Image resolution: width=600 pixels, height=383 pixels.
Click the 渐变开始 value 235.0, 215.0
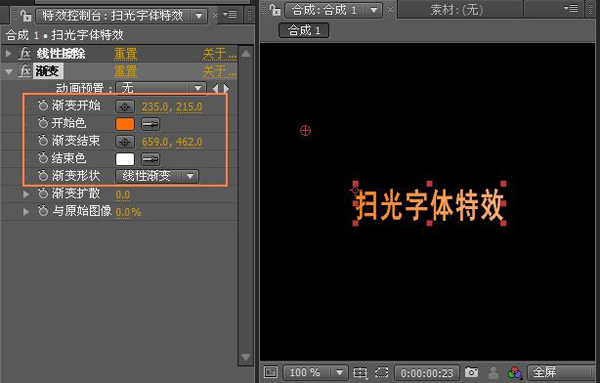(172, 107)
